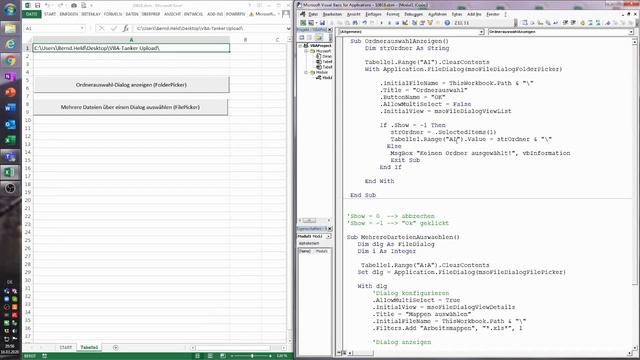Click the Modul1 item in project tree
640x360 pixels.
[325, 78]
